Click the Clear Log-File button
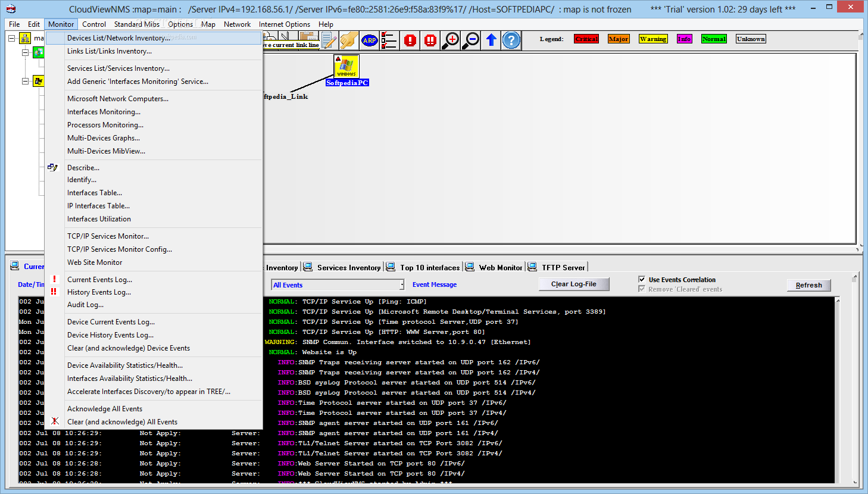Viewport: 868px width, 494px height. click(574, 284)
